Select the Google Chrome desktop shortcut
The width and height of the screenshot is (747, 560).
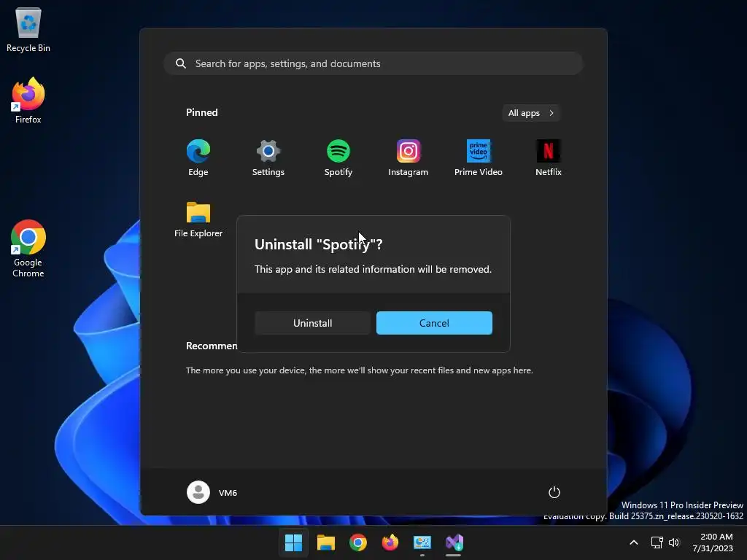[28, 249]
